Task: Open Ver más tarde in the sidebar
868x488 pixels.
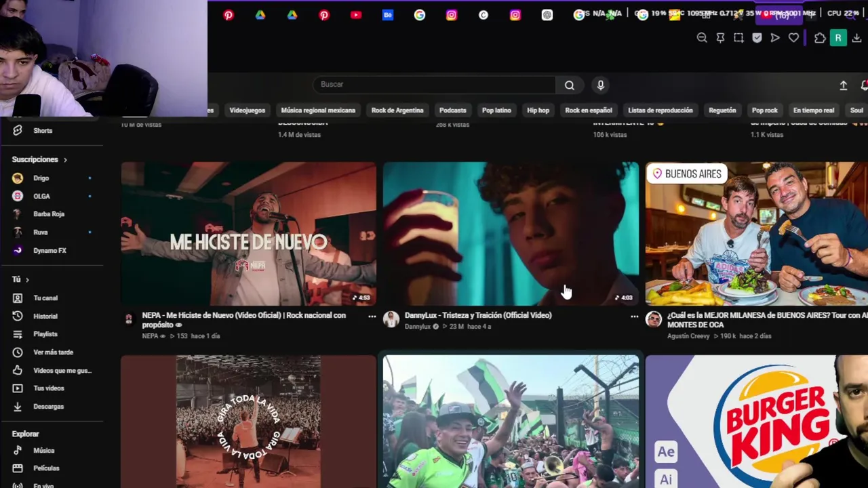Action: coord(52,352)
